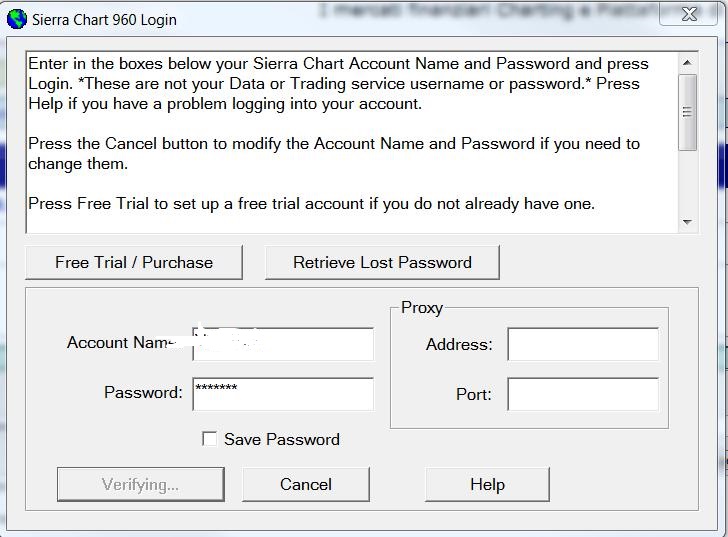Click into the Password field
The image size is (728, 537).
pyautogui.click(x=283, y=394)
